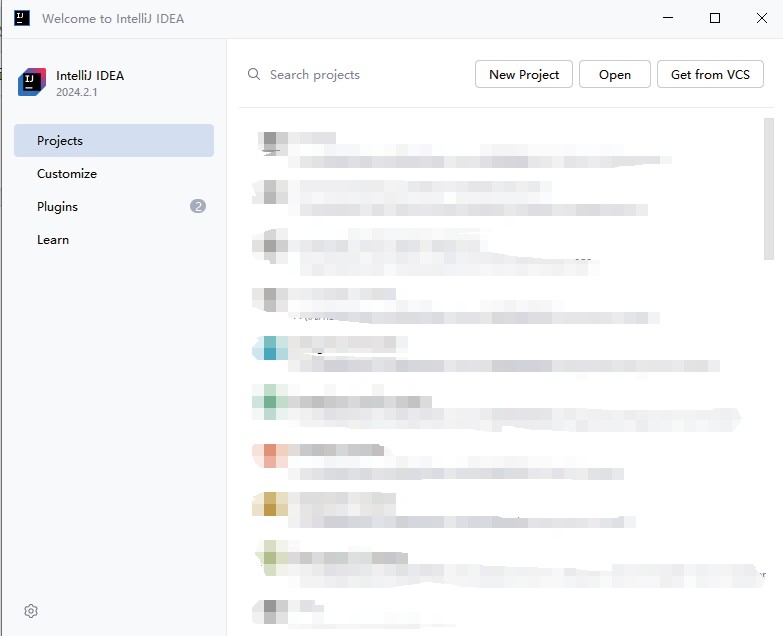Click the Plugins update count badge
The width and height of the screenshot is (783, 636).
(x=198, y=206)
